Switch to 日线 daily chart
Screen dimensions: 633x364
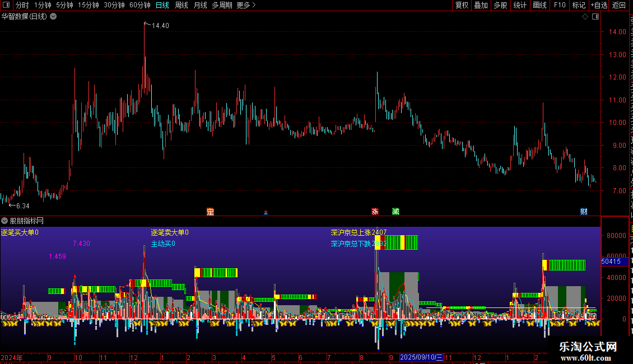click(162, 5)
